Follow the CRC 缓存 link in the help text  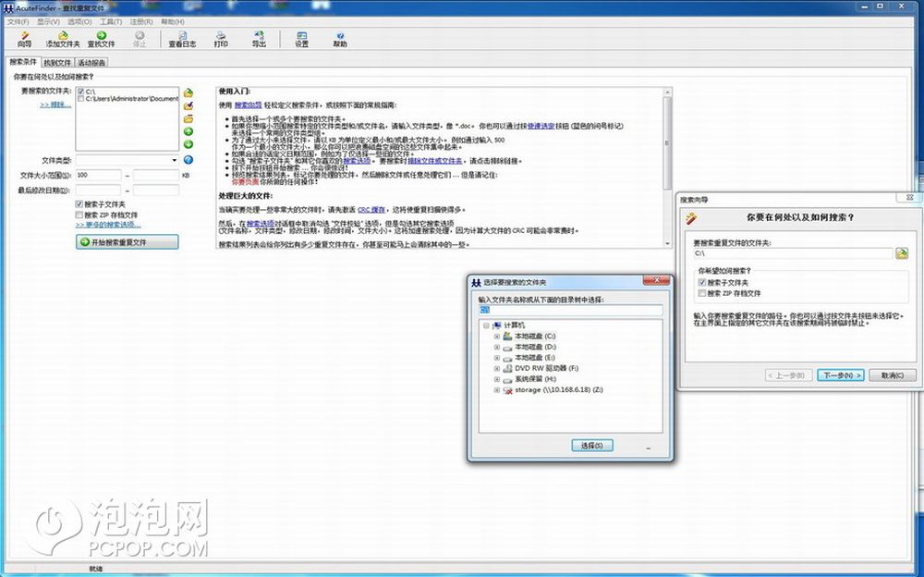[371, 210]
